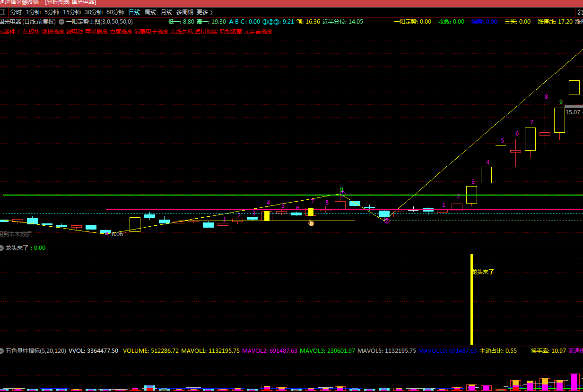This screenshot has height=392, width=583.
Task: Click the 龙头来了 sub-indicator title
Action: (x=17, y=248)
